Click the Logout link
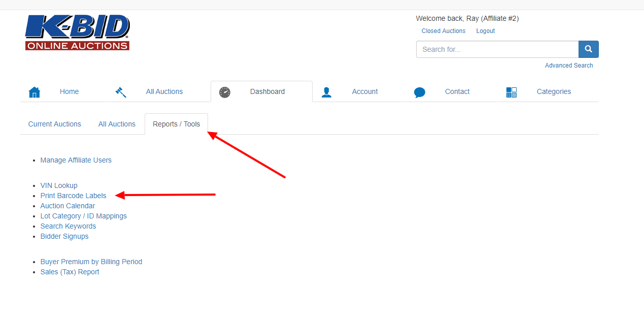644x319 pixels. (486, 31)
